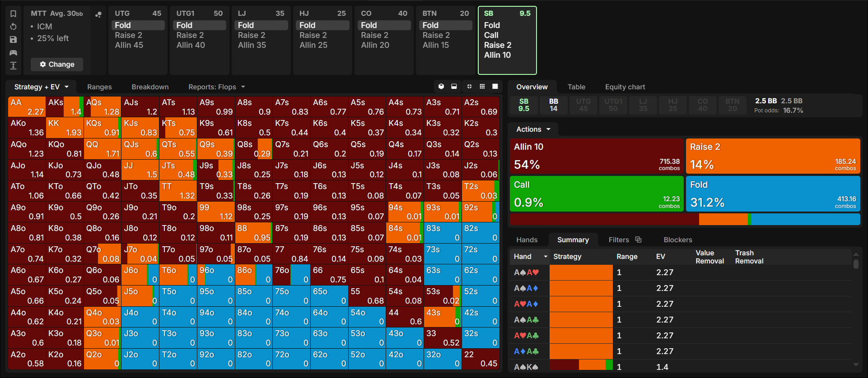Click the cube-shaped matrix view icon

click(x=441, y=87)
